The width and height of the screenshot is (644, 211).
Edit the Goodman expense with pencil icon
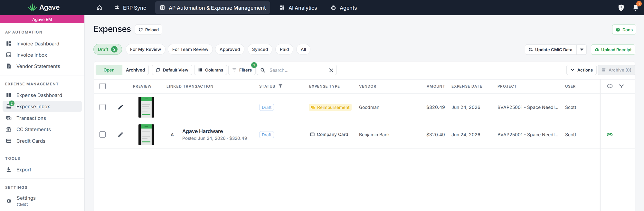pyautogui.click(x=120, y=107)
